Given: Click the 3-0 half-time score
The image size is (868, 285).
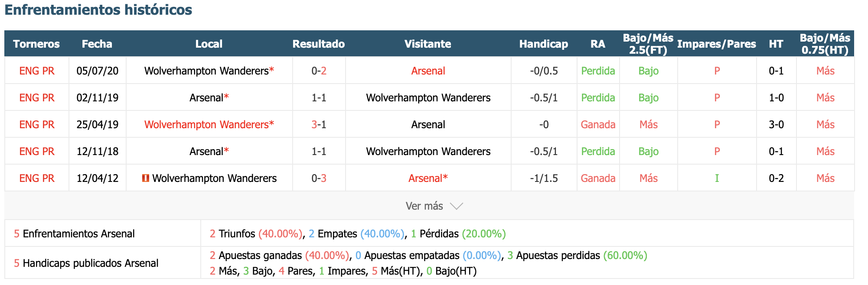Looking at the screenshot, I should pyautogui.click(x=776, y=124).
